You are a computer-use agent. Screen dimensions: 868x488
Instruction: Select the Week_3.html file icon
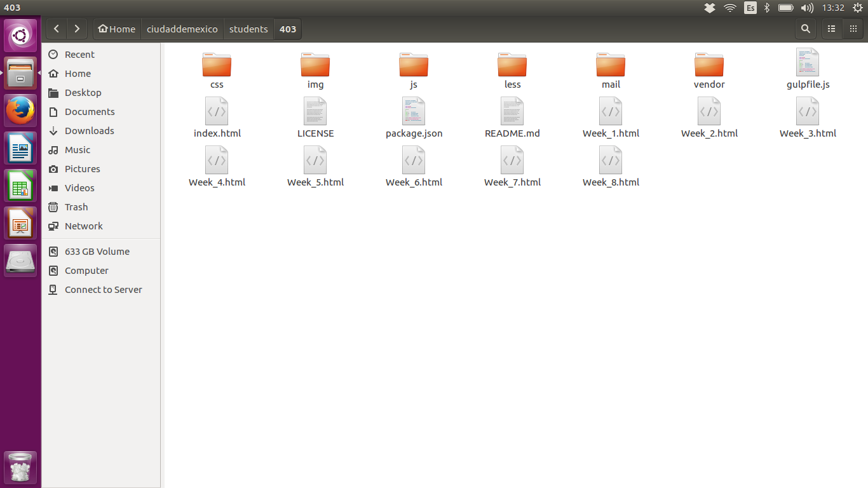[808, 111]
